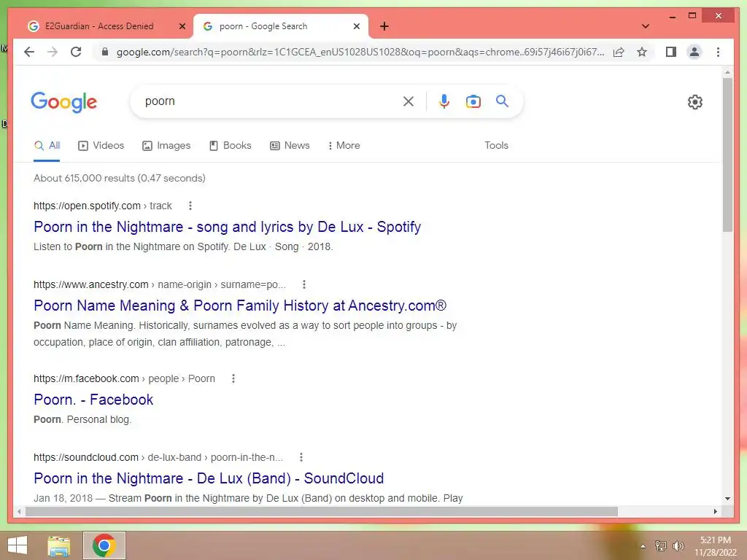Open Google quick settings gear

tap(694, 102)
